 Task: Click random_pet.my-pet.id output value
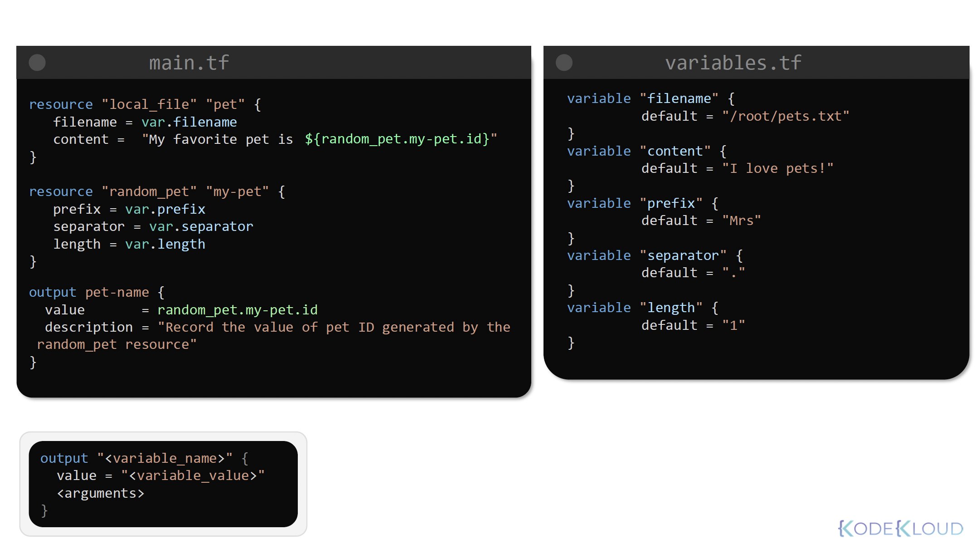click(x=237, y=310)
